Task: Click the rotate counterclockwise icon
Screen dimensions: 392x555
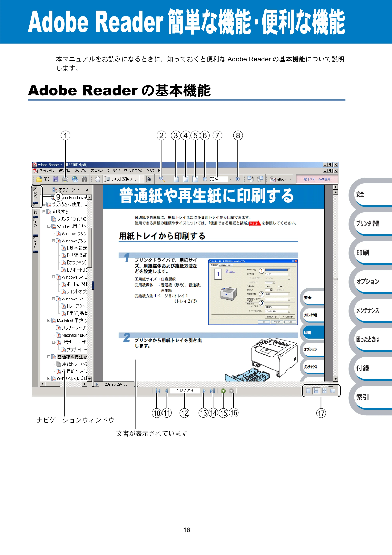Action: click(x=260, y=179)
